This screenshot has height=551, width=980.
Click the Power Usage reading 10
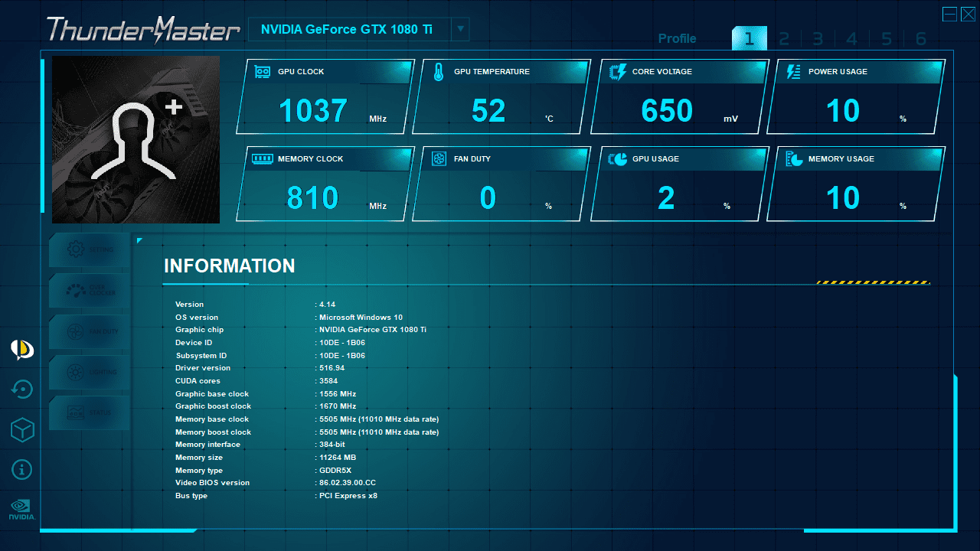point(843,111)
